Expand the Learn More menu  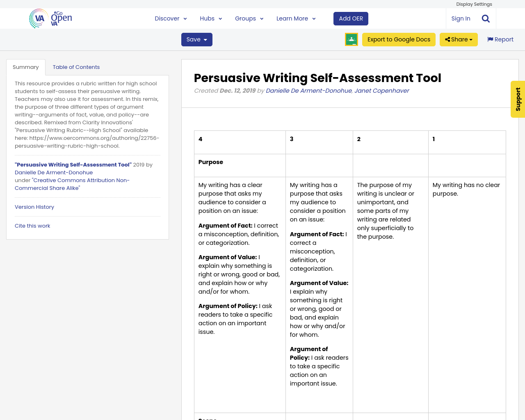[296, 18]
